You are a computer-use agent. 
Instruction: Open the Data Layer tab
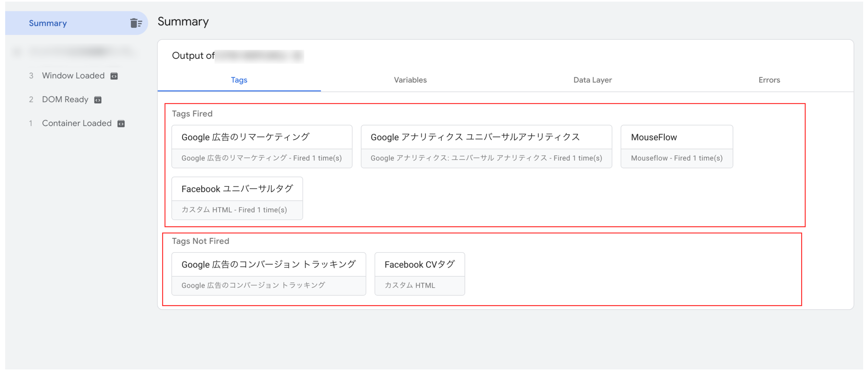click(592, 80)
